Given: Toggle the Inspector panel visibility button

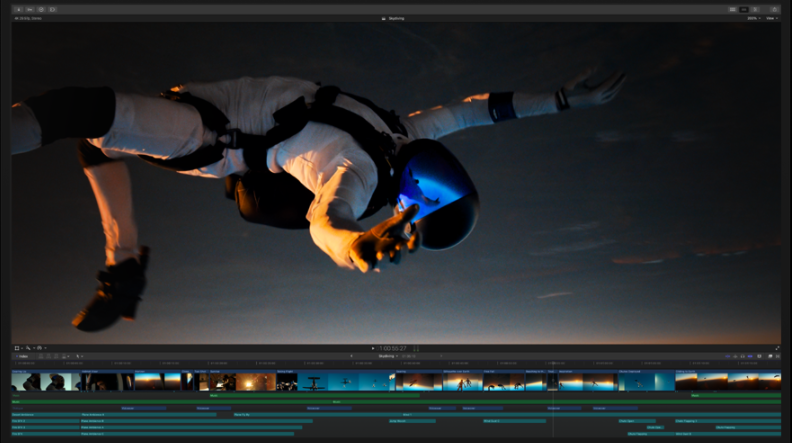Looking at the screenshot, I should click(x=755, y=9).
